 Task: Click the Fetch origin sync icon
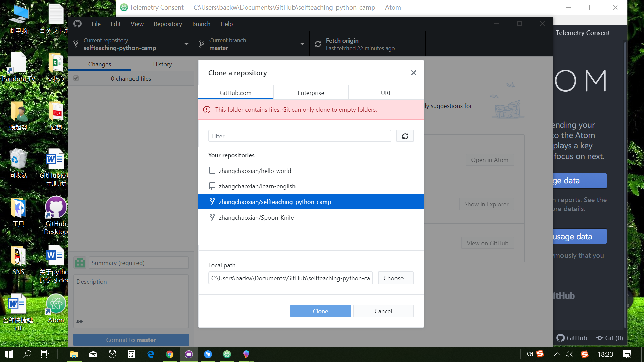click(318, 44)
